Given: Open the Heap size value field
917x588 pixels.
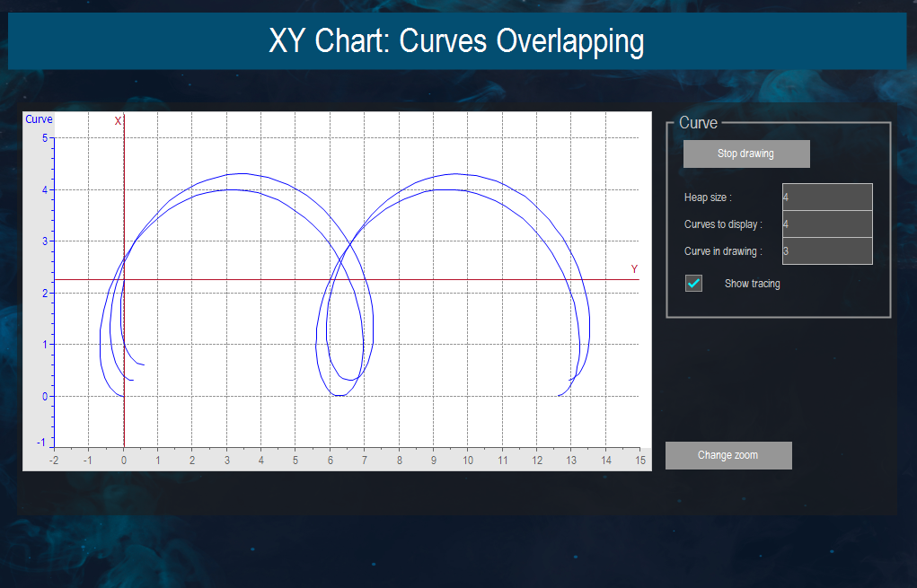Looking at the screenshot, I should tap(826, 196).
